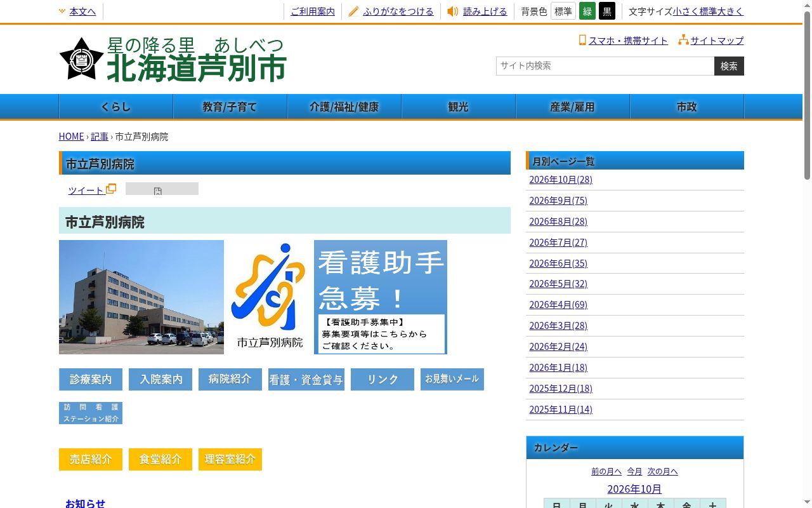Open the 理容室紹介 yellow button
812x508 pixels.
[230, 459]
